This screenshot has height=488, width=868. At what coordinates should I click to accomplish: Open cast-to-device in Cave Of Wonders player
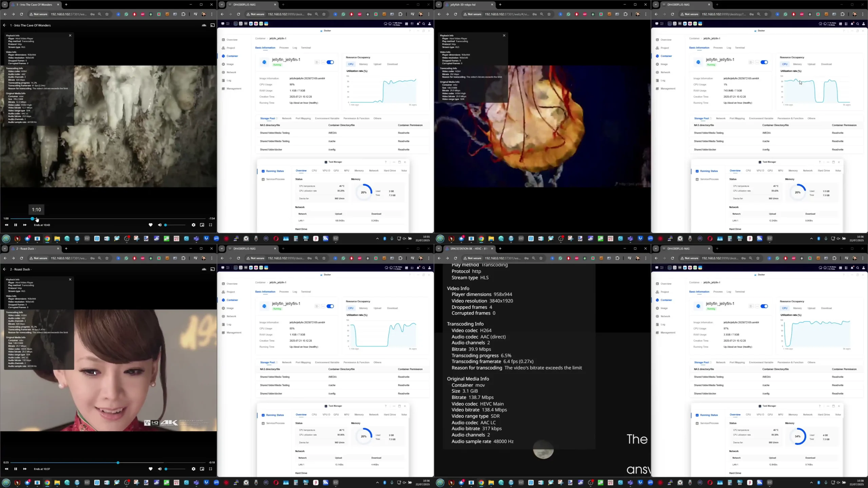click(213, 25)
